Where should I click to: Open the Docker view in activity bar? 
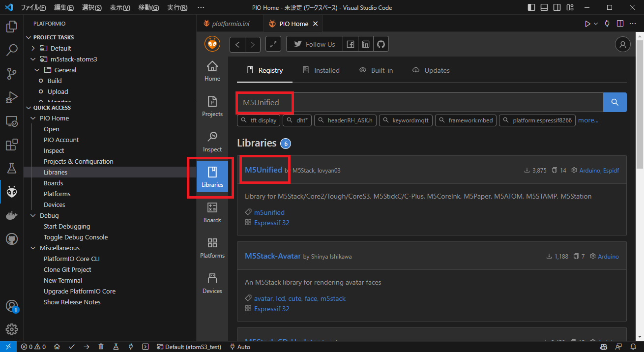click(x=12, y=215)
